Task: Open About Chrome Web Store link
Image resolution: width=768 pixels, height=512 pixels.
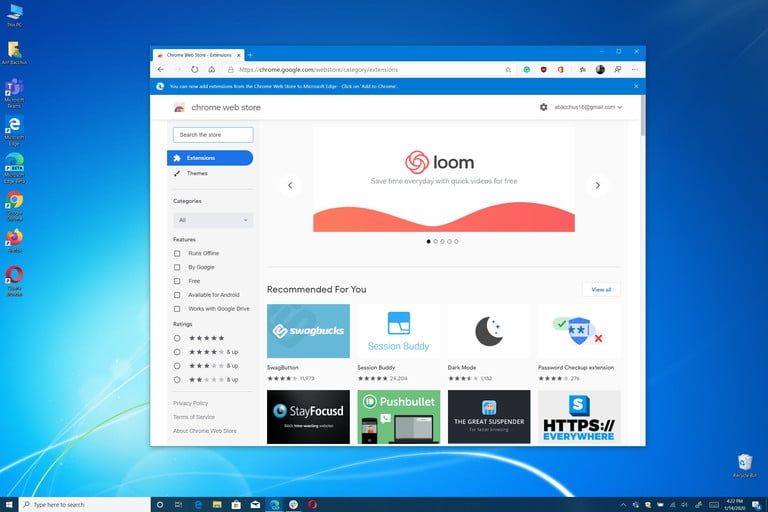Action: coord(205,431)
